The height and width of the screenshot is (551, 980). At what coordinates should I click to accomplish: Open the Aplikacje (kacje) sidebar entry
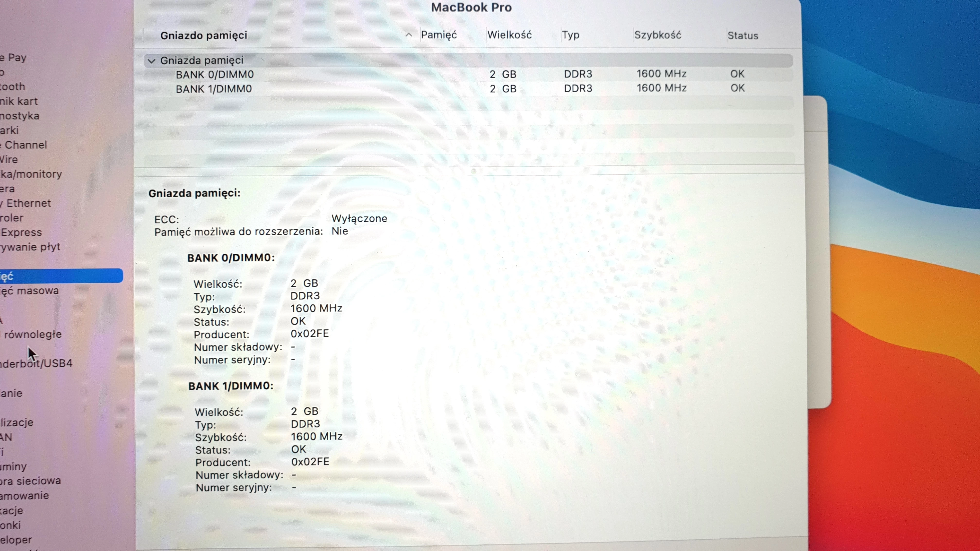[11, 511]
